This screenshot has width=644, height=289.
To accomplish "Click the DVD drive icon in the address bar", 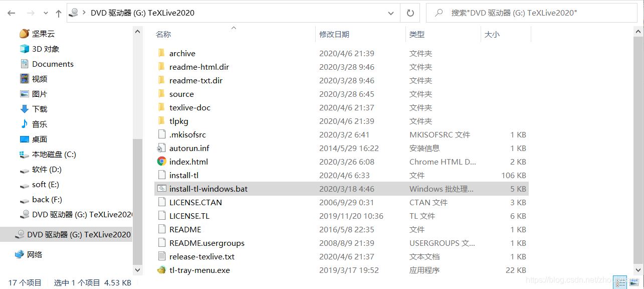I will tap(74, 13).
